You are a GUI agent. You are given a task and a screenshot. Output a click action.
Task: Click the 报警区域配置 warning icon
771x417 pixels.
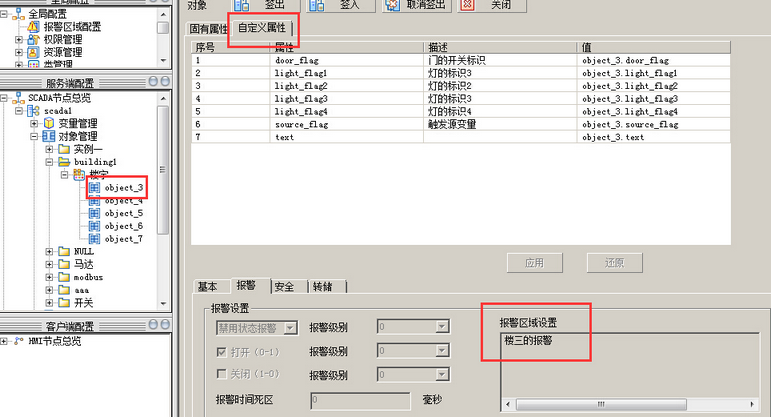coord(33,27)
